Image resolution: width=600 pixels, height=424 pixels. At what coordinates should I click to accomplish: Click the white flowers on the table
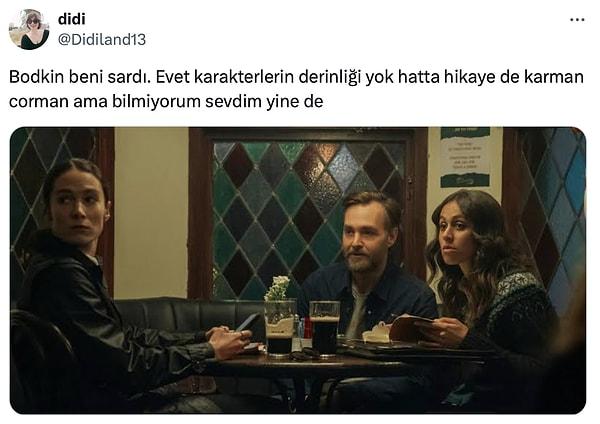(x=278, y=287)
